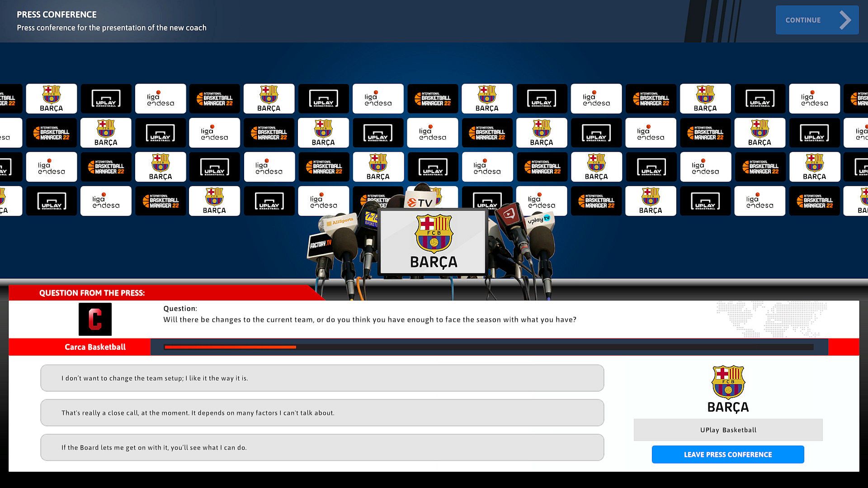This screenshot has width=868, height=488.
Task: Click the AllSports microphone flag
Action: pyautogui.click(x=341, y=222)
